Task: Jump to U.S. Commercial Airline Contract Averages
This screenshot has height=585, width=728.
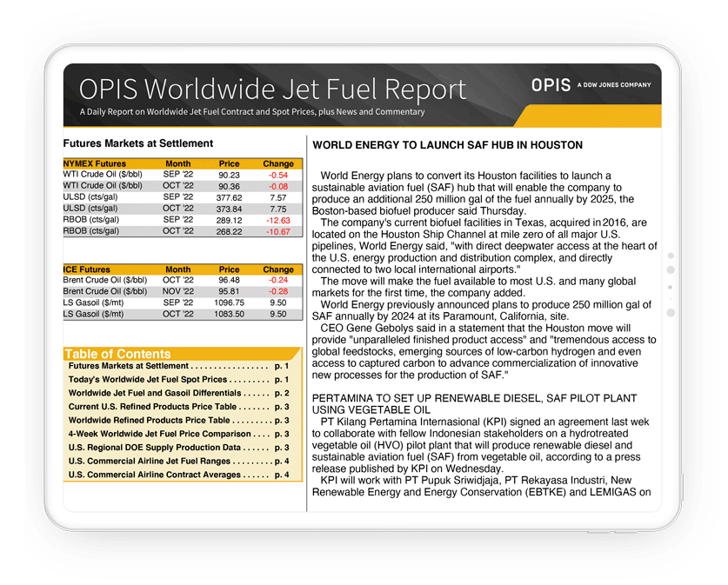Action: (x=178, y=475)
